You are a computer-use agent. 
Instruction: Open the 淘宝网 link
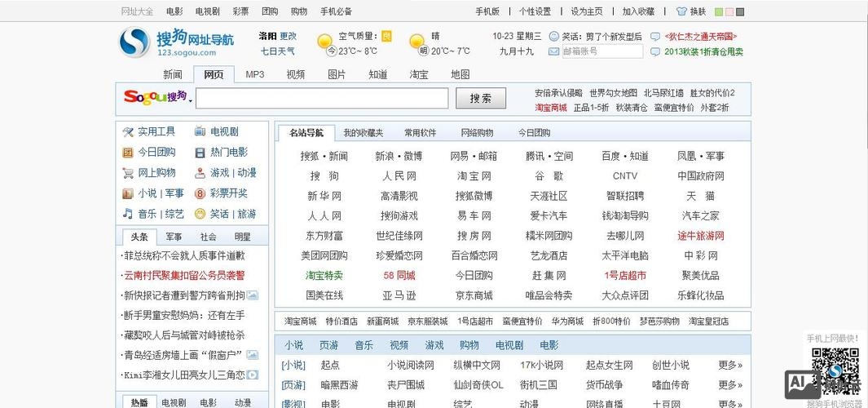coord(474,176)
